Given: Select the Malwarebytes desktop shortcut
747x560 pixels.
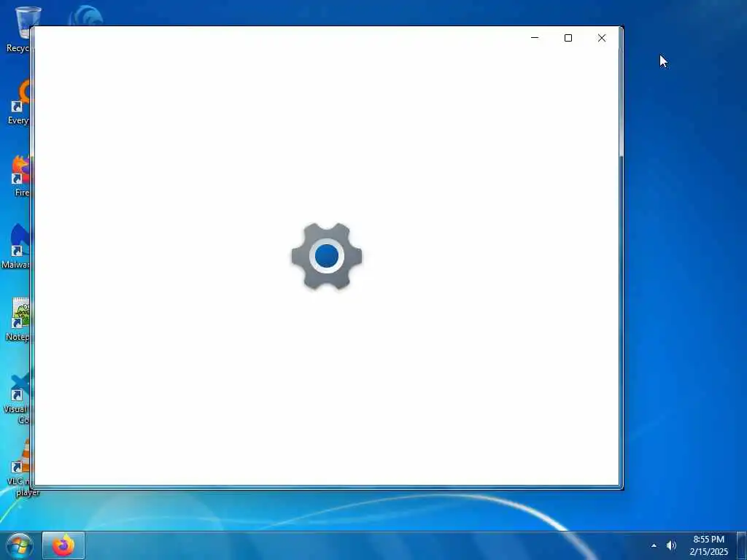Looking at the screenshot, I should click(x=16, y=246).
